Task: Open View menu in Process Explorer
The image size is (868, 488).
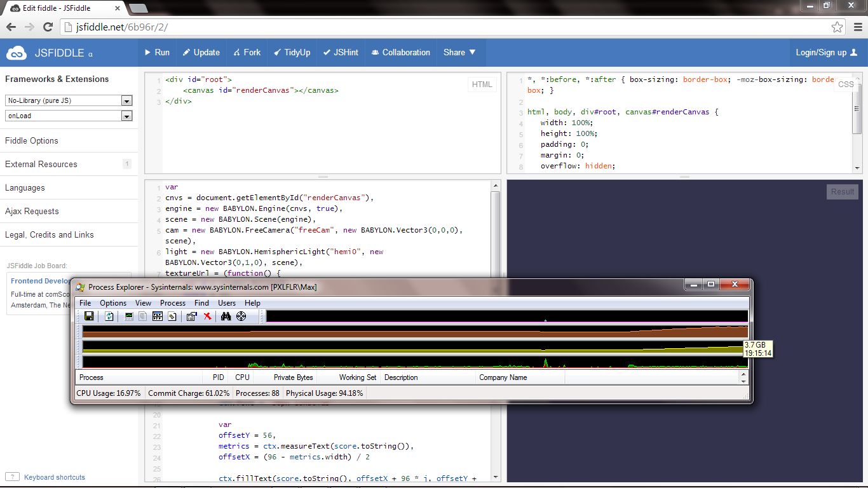Action: coord(144,303)
